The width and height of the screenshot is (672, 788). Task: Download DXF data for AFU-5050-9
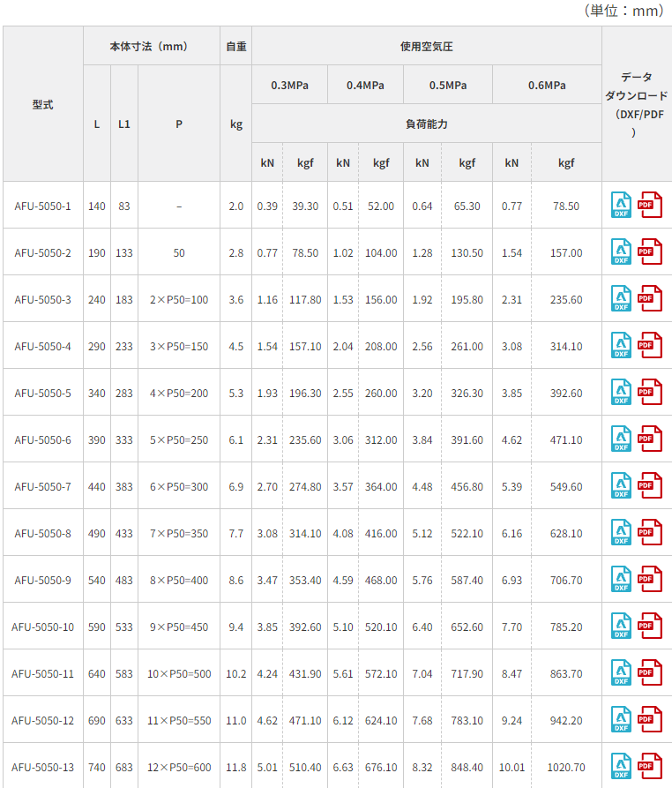622,580
